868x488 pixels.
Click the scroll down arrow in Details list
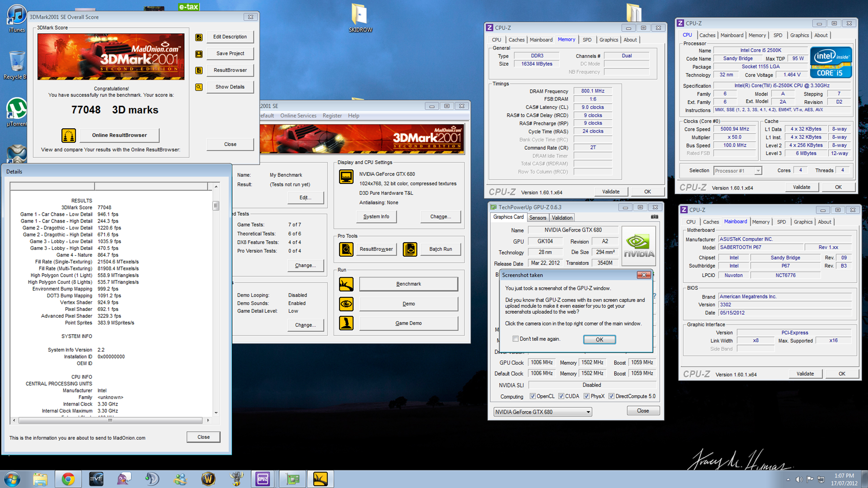click(x=216, y=412)
